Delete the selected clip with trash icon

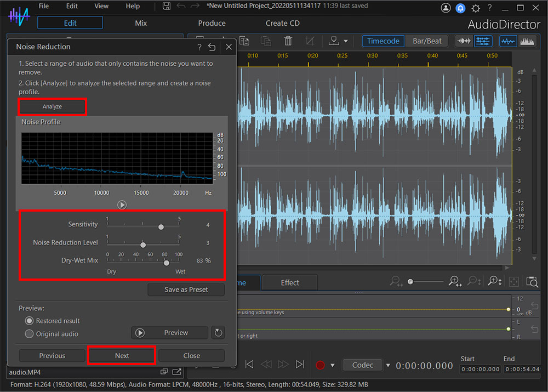pyautogui.click(x=288, y=41)
